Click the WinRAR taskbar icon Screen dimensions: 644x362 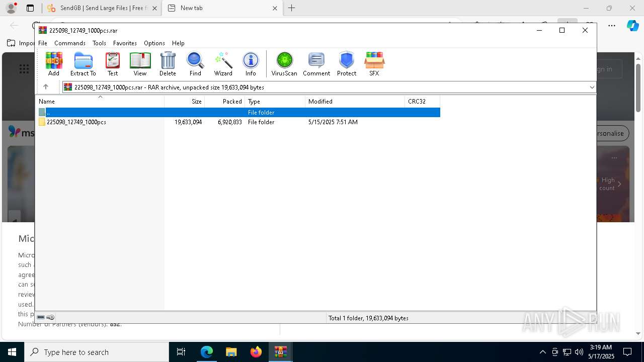pyautogui.click(x=280, y=352)
